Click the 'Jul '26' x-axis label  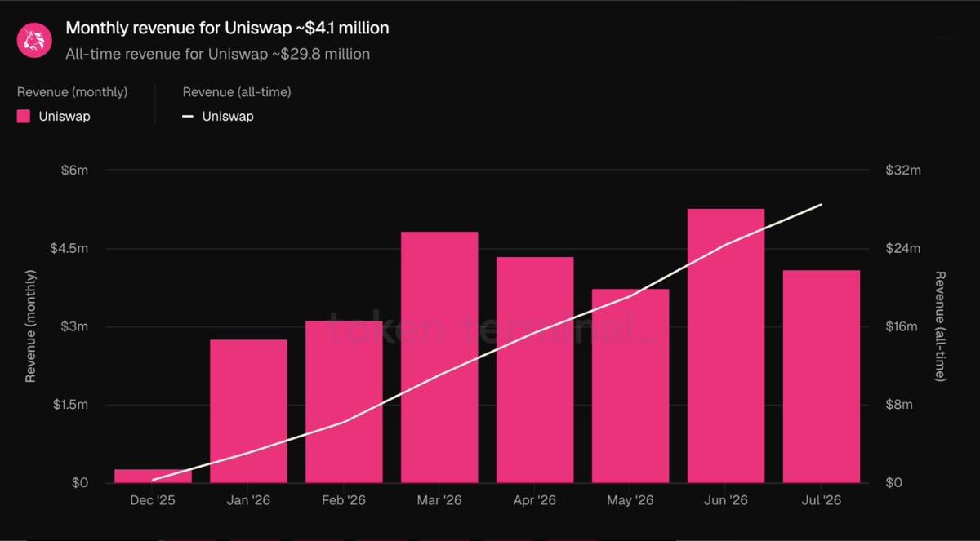(x=822, y=500)
